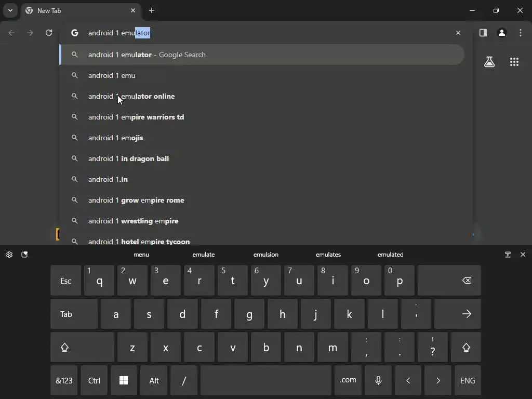Toggle the right Shift key
Screen dimensions: 532x399
pyautogui.click(x=466, y=347)
